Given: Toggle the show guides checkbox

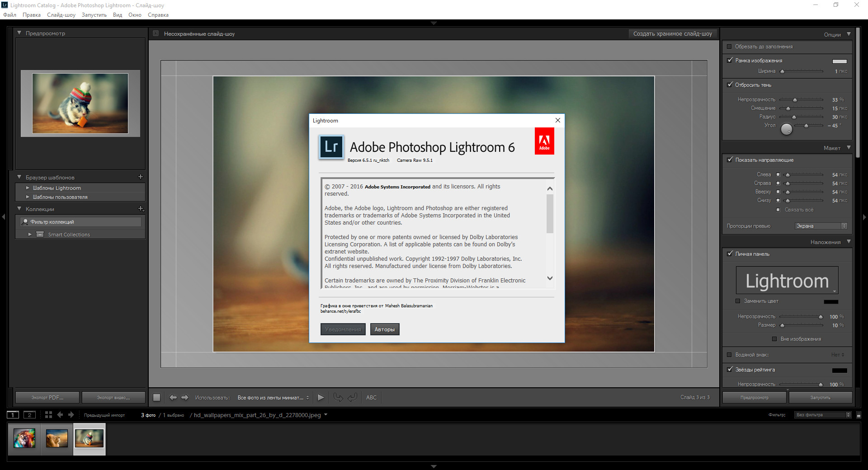Looking at the screenshot, I should (x=729, y=160).
